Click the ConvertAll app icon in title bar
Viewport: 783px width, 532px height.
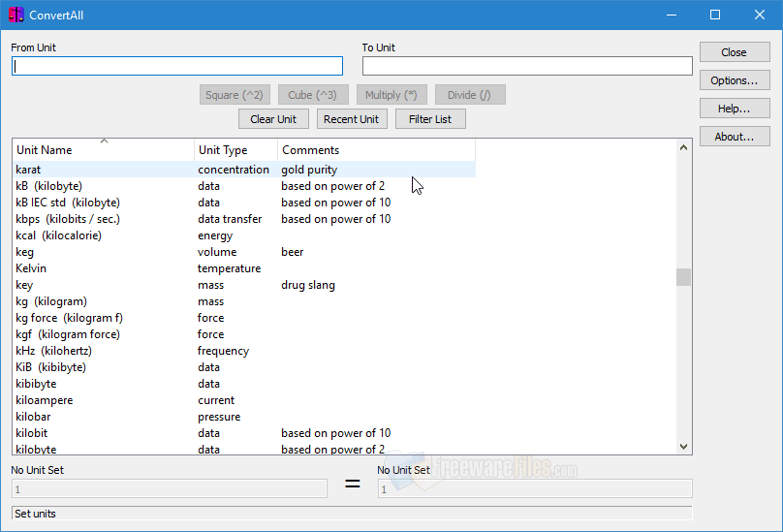click(x=16, y=15)
